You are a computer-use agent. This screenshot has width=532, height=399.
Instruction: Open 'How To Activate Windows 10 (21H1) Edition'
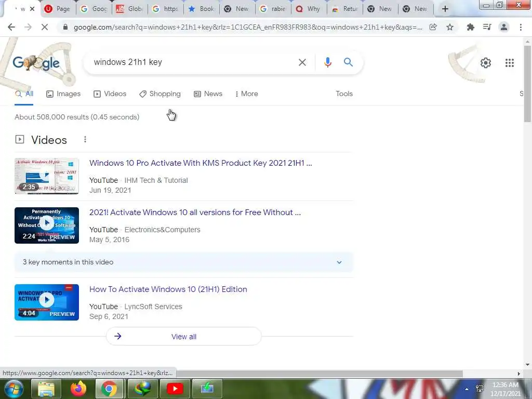[168, 289]
